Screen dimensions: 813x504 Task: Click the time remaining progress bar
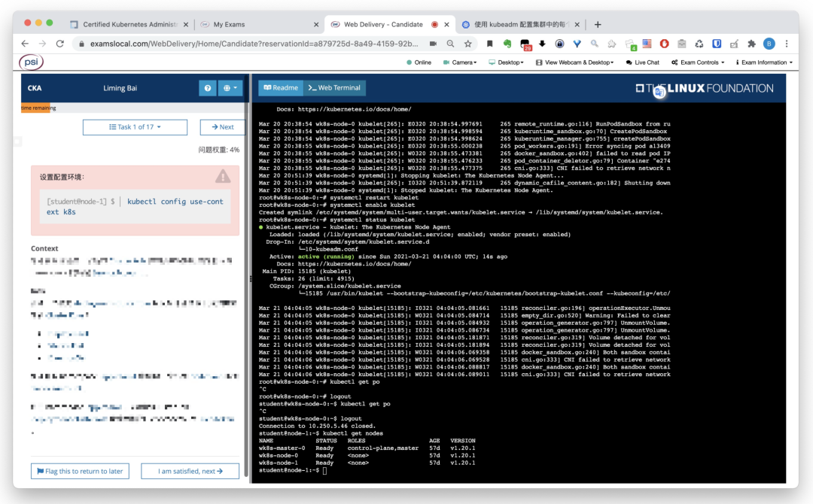[x=134, y=108]
